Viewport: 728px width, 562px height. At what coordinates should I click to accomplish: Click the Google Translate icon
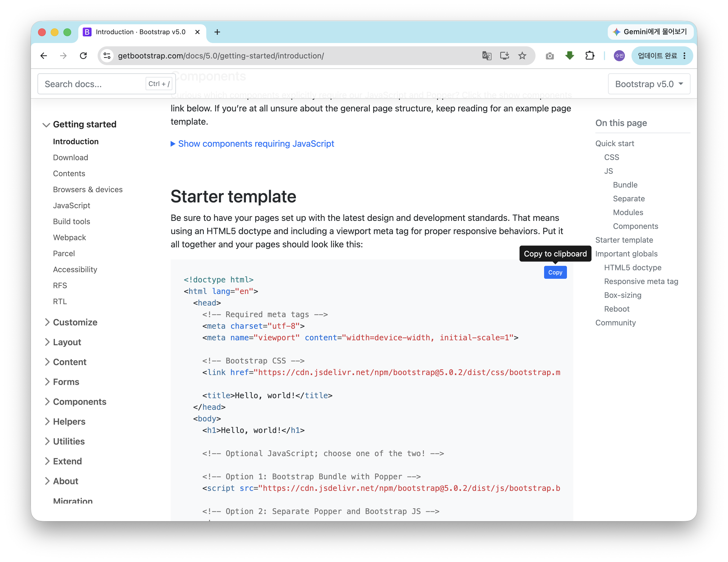coord(487,56)
